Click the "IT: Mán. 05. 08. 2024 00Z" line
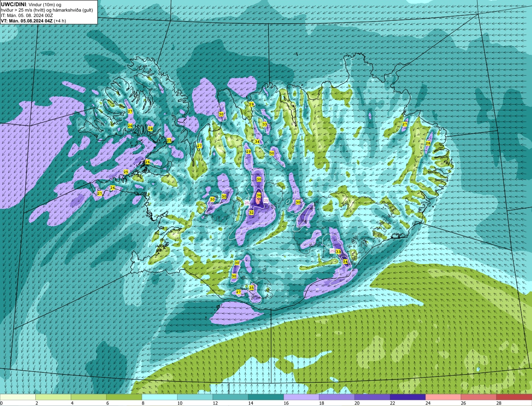Viewport: 532px width, 406px height. click(x=27, y=15)
